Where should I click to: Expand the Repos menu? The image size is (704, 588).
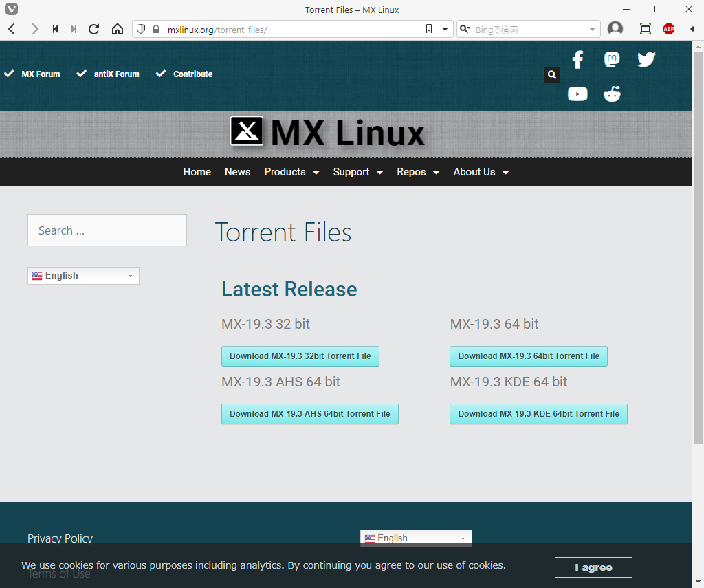[418, 172]
